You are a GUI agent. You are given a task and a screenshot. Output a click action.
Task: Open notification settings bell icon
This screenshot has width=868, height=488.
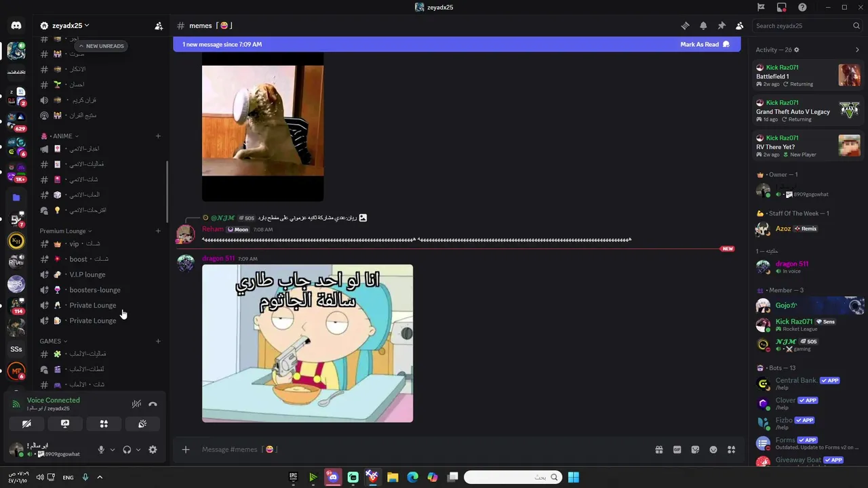pos(703,26)
